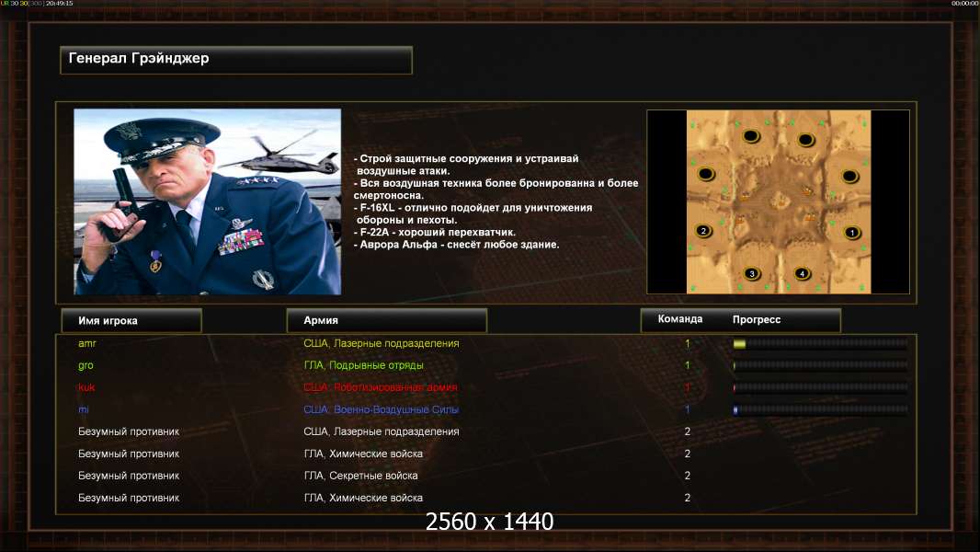Click the white 'США, Лазерные подразделения' AI army
The width and height of the screenshot is (980, 552).
coord(382,431)
